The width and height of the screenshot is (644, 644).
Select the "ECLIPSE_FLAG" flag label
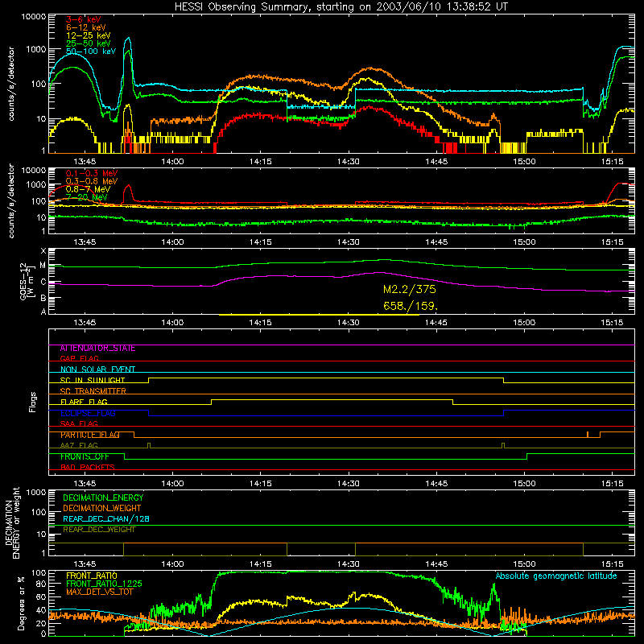pyautogui.click(x=88, y=413)
